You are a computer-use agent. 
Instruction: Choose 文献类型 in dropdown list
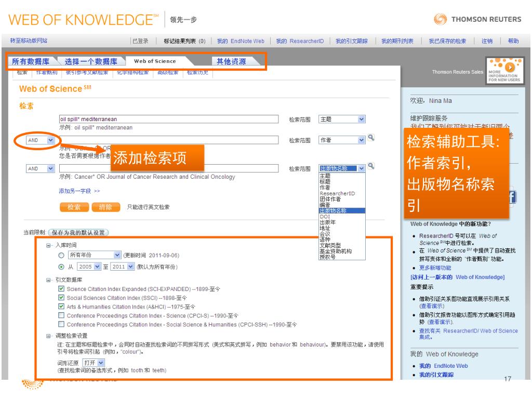click(342, 245)
